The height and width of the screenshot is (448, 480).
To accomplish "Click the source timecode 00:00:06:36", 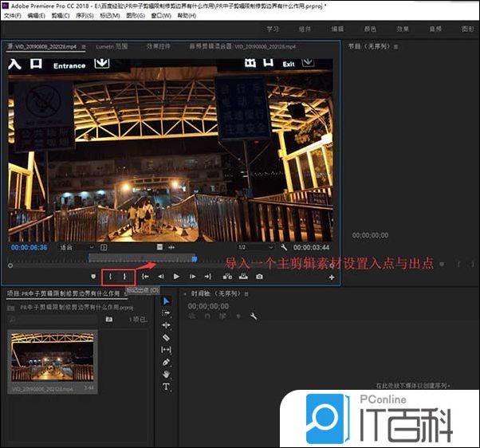I will [30, 247].
